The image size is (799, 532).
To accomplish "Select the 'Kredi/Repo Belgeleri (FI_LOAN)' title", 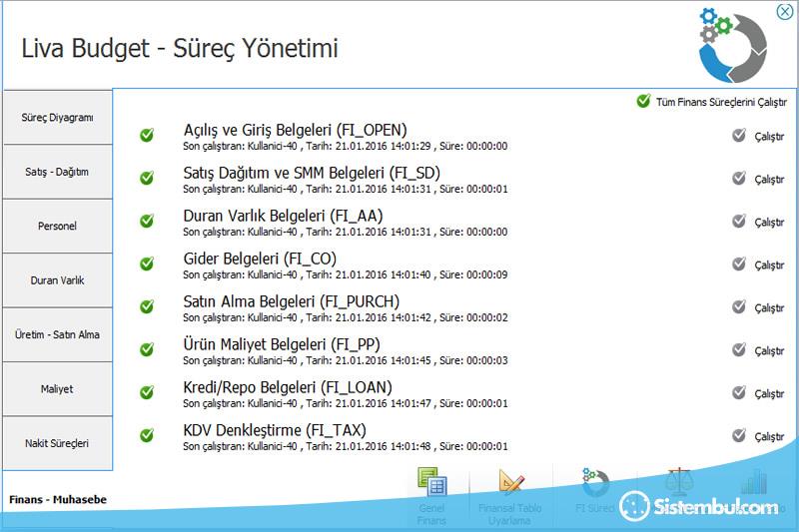I will tap(288, 387).
